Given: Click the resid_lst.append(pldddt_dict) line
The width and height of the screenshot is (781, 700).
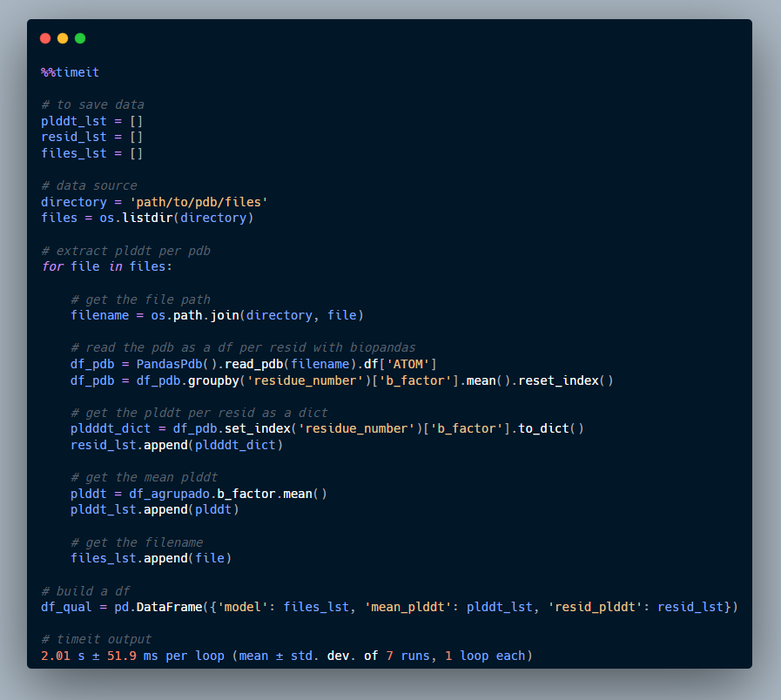Looking at the screenshot, I should (x=177, y=445).
